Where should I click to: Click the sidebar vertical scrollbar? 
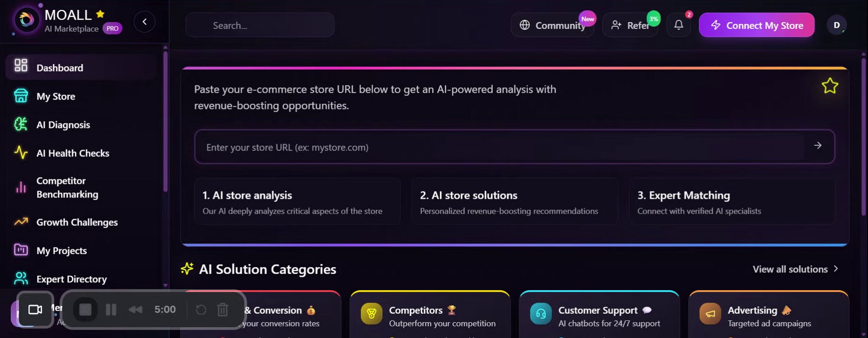coord(165,122)
